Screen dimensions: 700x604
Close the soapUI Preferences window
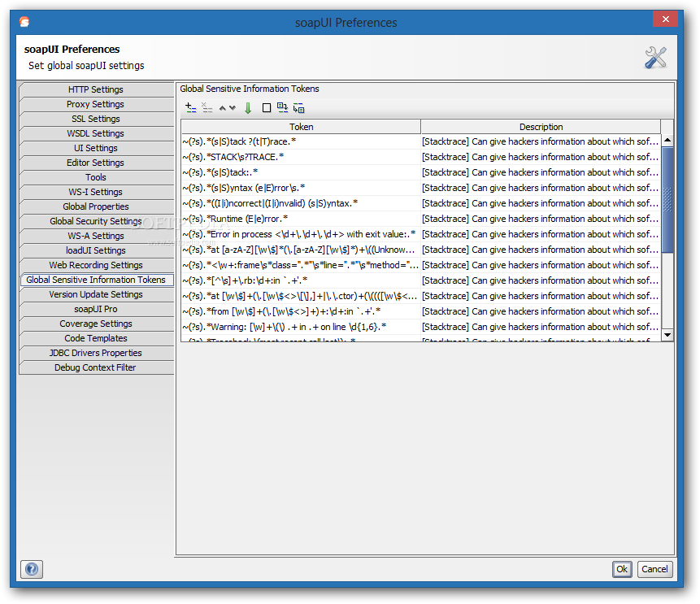665,19
